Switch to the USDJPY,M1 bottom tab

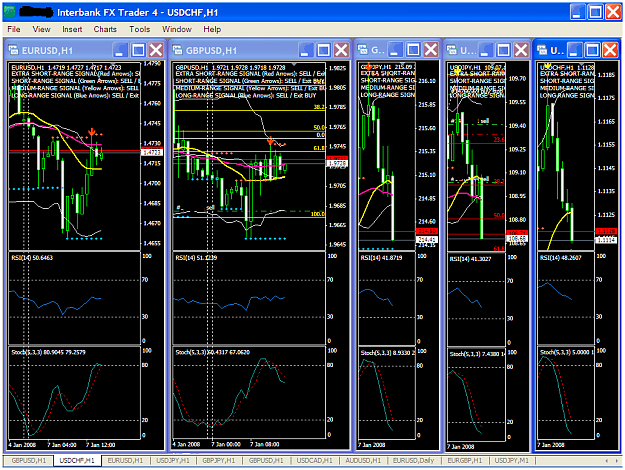click(511, 460)
